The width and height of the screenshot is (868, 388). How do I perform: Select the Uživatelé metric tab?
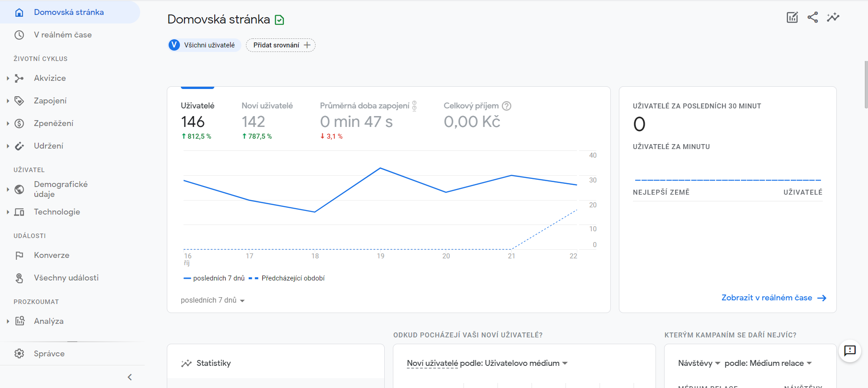pos(198,121)
